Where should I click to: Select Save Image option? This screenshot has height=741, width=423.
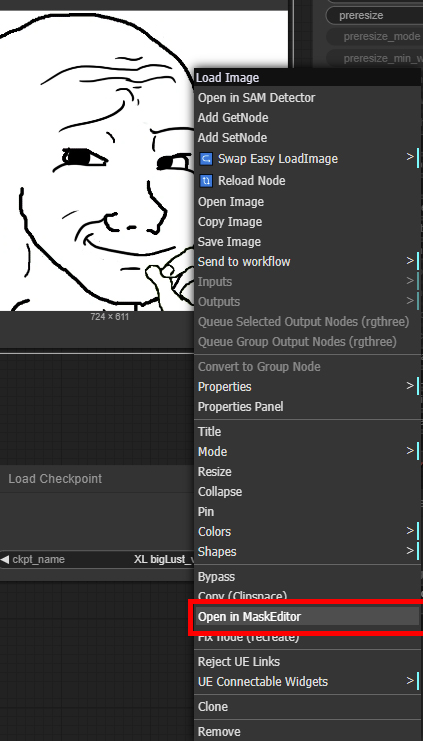307,241
